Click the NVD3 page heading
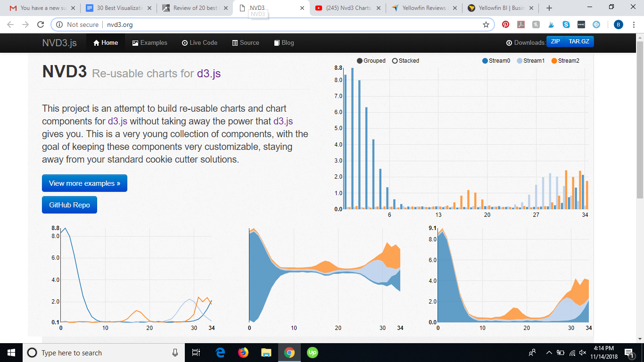Image resolution: width=644 pixels, height=362 pixels. (65, 72)
